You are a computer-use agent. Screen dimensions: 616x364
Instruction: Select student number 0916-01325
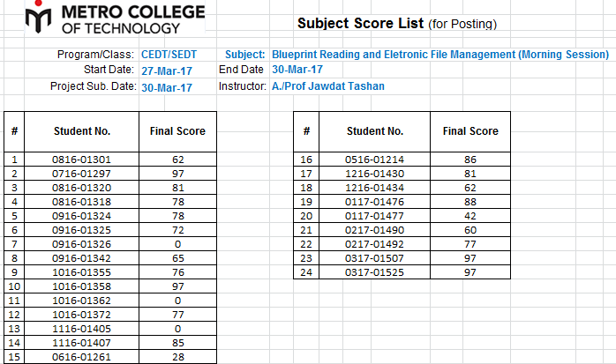coord(82,230)
